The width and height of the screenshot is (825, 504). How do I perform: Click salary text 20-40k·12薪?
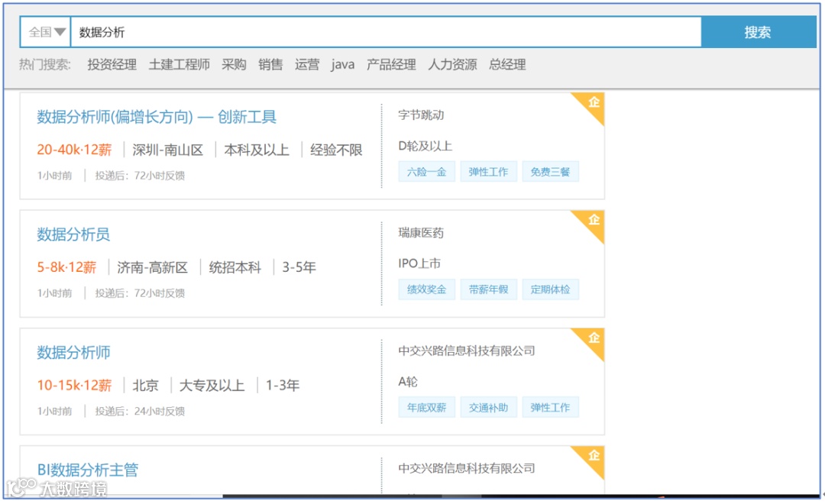point(74,150)
